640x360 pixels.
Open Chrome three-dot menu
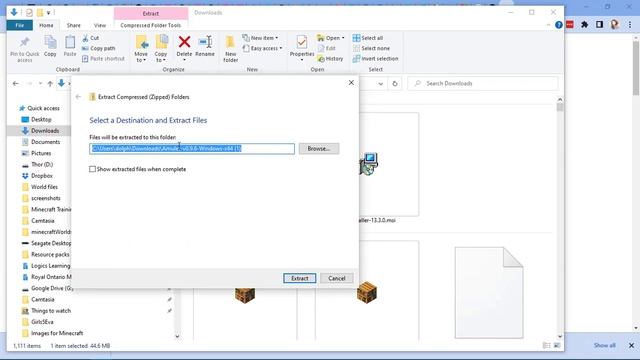(x=630, y=25)
